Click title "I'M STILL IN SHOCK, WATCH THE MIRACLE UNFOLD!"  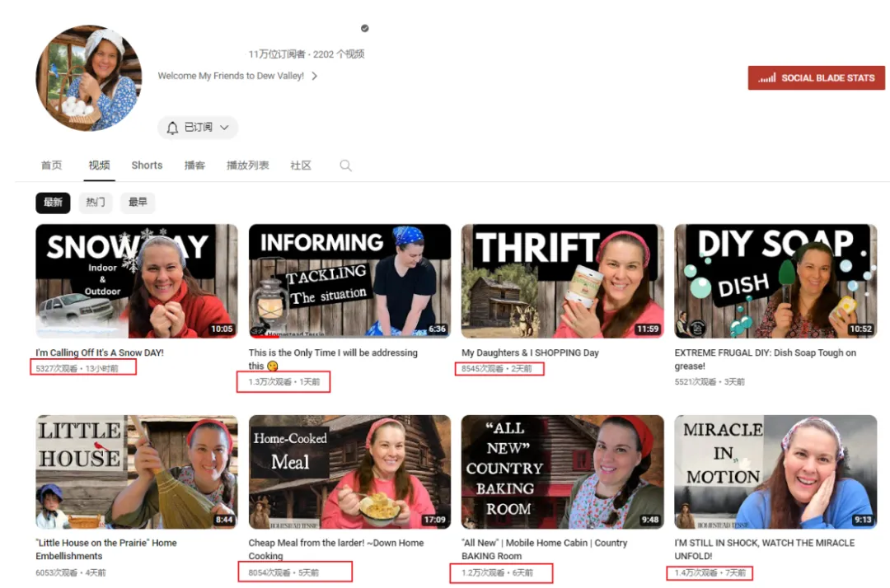tap(765, 549)
